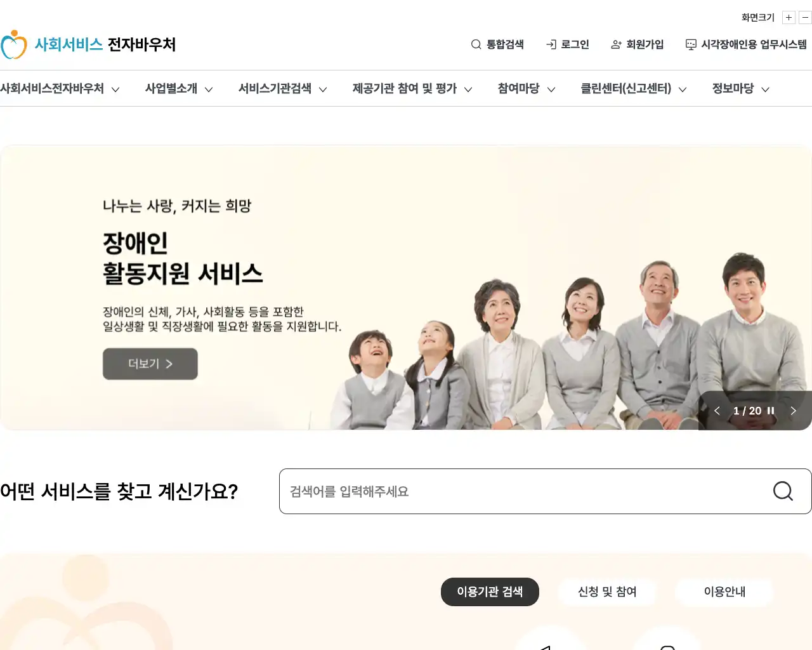The height and width of the screenshot is (650, 812).
Task: Open 시각장애인용 업무시스템 link
Action: [x=746, y=44]
